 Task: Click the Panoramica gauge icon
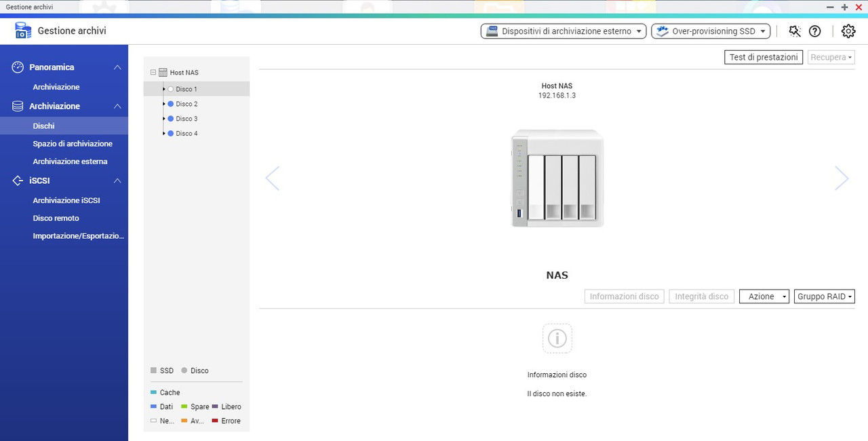click(18, 67)
